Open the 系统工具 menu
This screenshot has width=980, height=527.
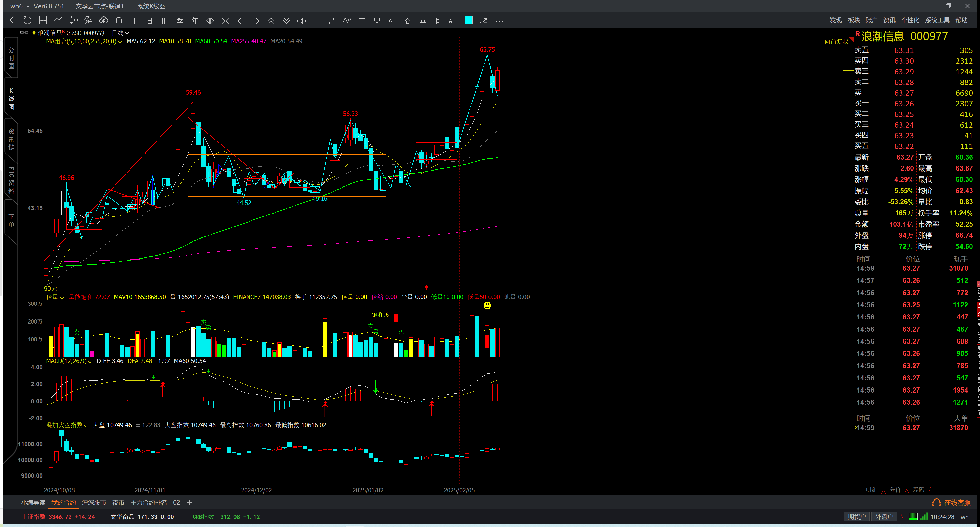[937, 20]
